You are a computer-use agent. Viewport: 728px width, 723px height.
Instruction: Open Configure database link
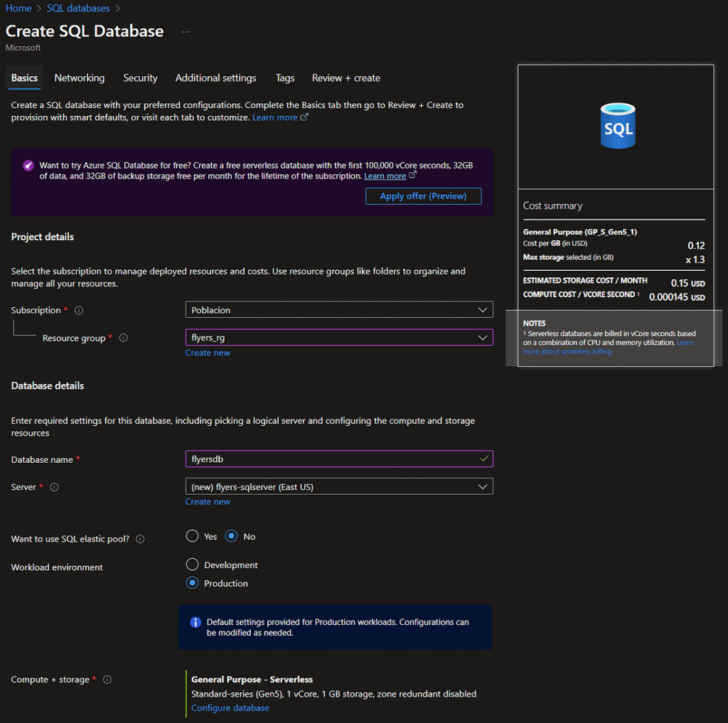point(230,708)
